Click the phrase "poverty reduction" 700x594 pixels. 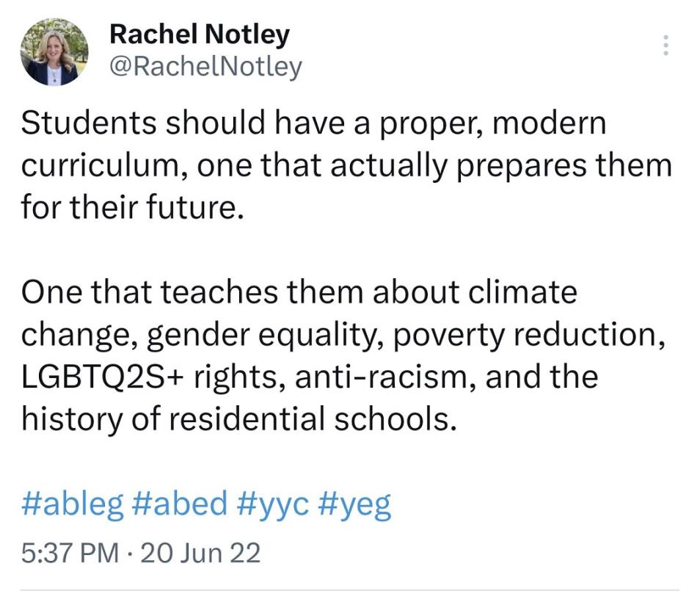pyautogui.click(x=525, y=336)
